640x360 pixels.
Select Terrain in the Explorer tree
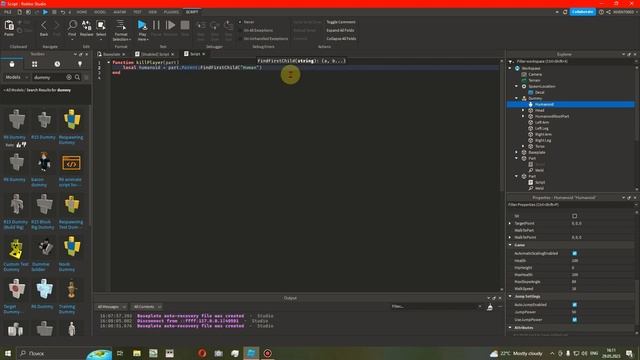[x=534, y=80]
